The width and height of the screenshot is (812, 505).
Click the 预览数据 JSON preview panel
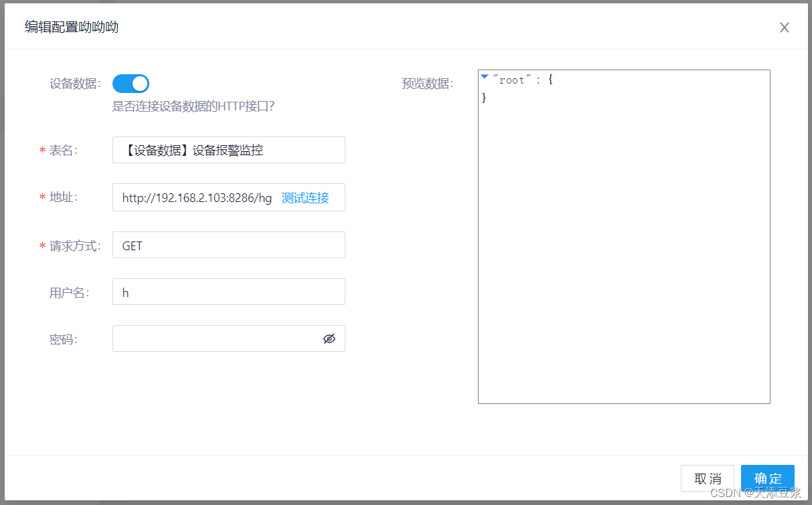point(623,234)
